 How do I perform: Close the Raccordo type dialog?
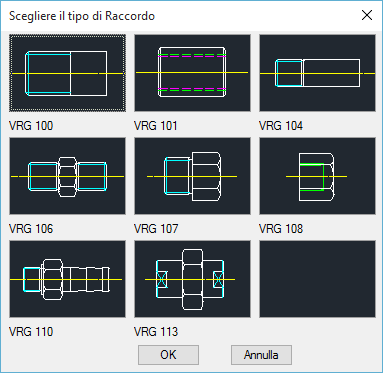click(367, 15)
